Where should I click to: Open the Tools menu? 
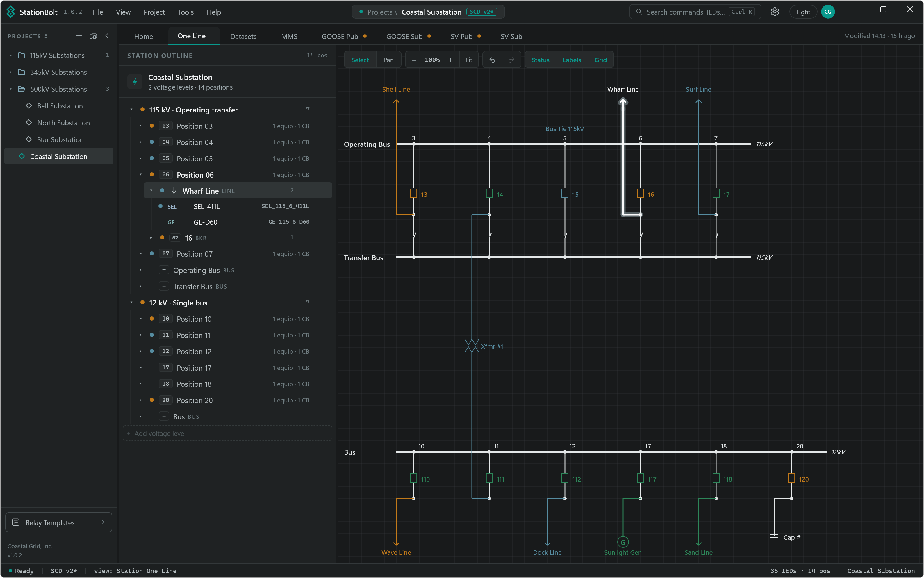click(185, 12)
